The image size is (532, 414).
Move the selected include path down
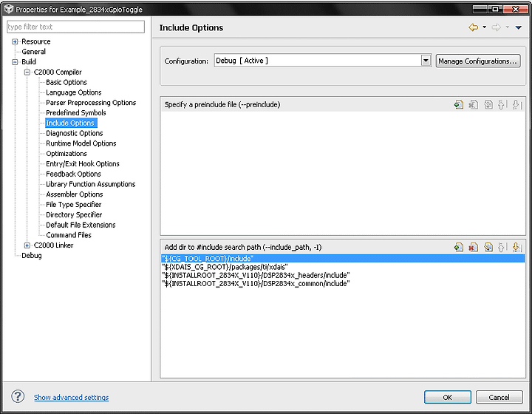coord(516,247)
